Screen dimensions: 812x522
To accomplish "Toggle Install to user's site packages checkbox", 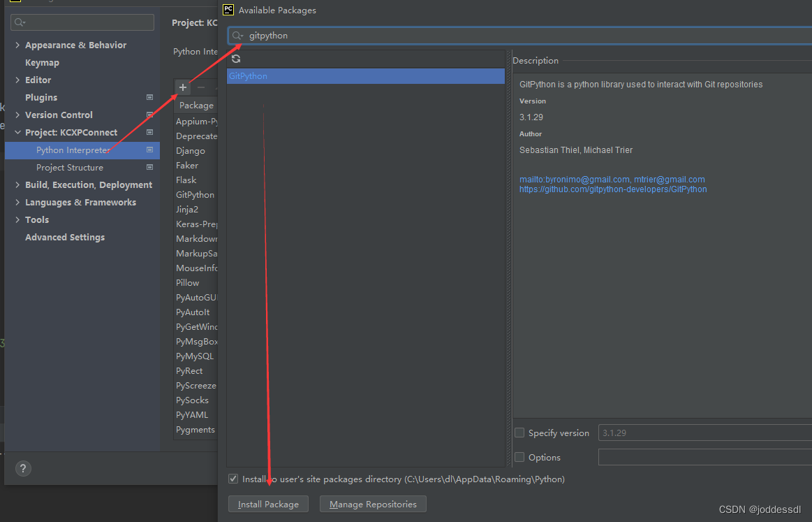I will (234, 479).
